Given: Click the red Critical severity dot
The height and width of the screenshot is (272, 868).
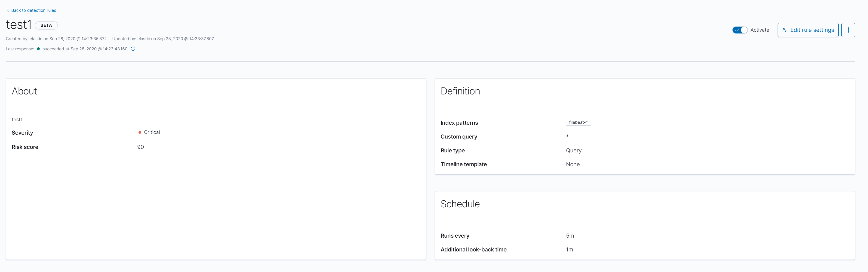Looking at the screenshot, I should click(140, 132).
